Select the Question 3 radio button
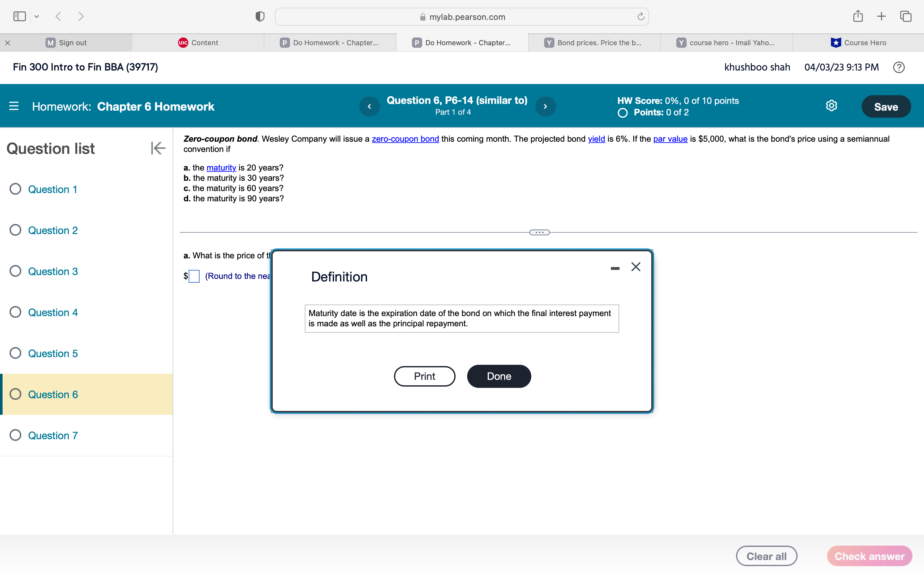924x577 pixels. point(15,271)
